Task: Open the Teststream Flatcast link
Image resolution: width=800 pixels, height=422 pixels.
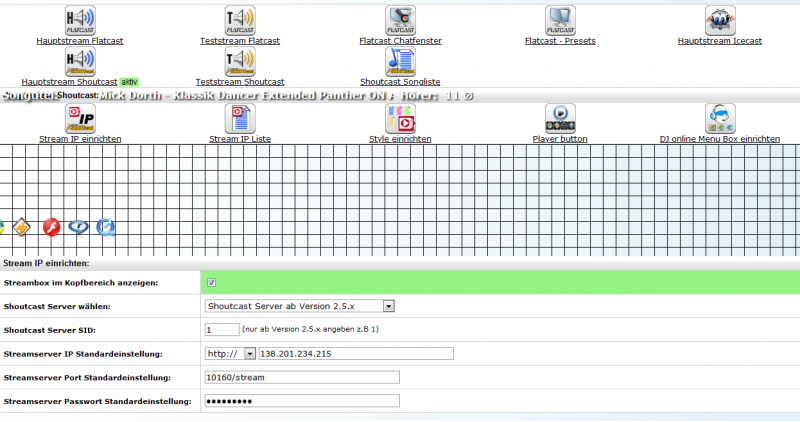Action: coord(240,41)
